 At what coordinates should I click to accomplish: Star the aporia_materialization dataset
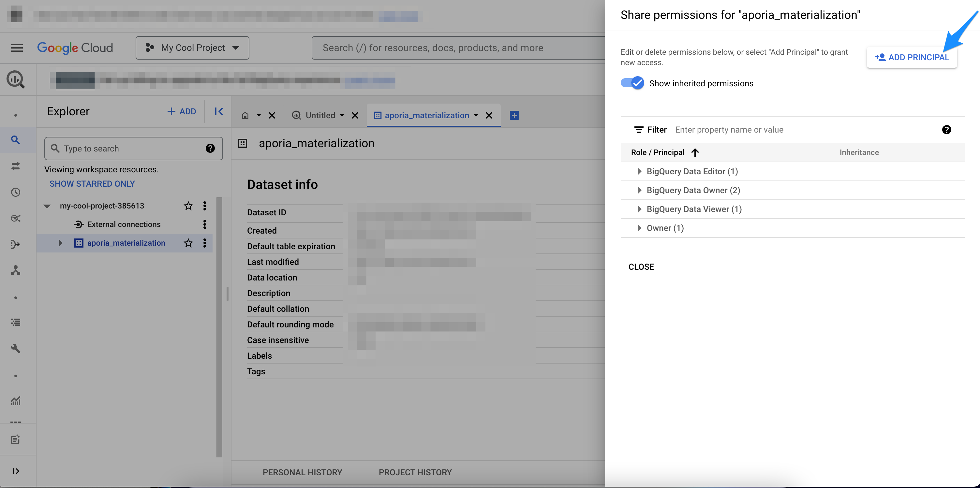[188, 243]
